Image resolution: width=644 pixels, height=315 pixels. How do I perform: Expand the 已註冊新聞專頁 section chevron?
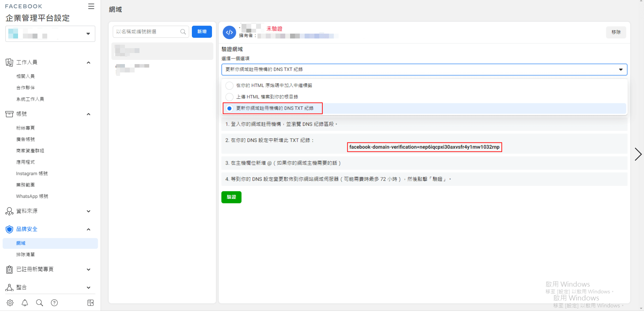(x=88, y=270)
